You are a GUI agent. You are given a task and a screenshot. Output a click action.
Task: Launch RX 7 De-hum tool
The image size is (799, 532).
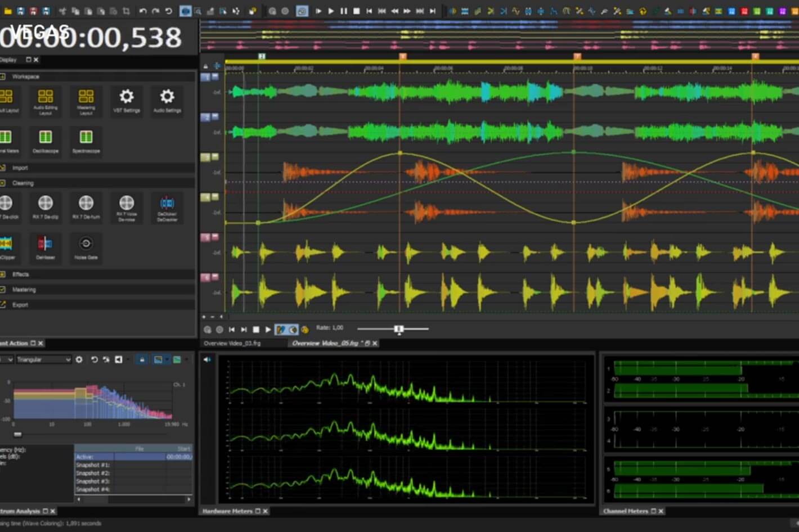86,207
